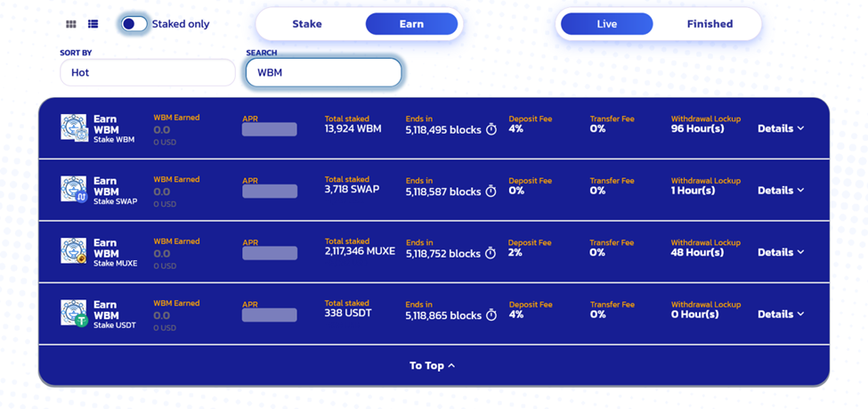Click timer icon beside 5,118,752 blocks
Image resolution: width=868 pixels, height=409 pixels.
[491, 253]
